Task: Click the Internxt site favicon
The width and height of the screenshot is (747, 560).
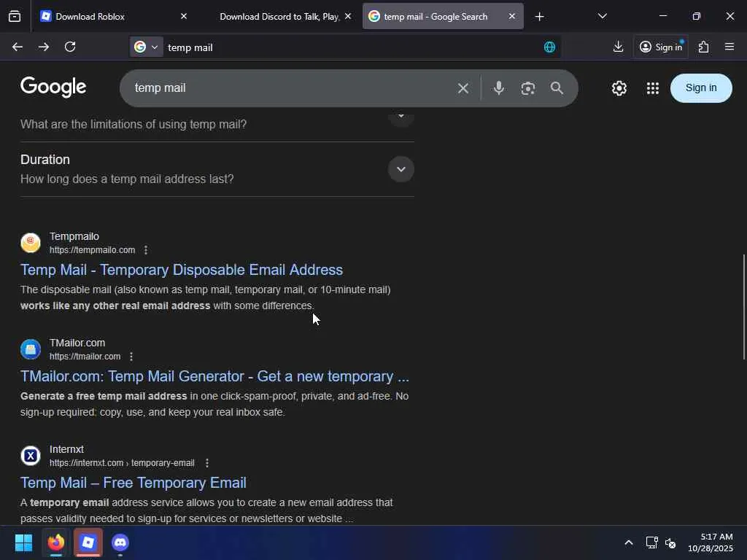Action: [x=31, y=456]
